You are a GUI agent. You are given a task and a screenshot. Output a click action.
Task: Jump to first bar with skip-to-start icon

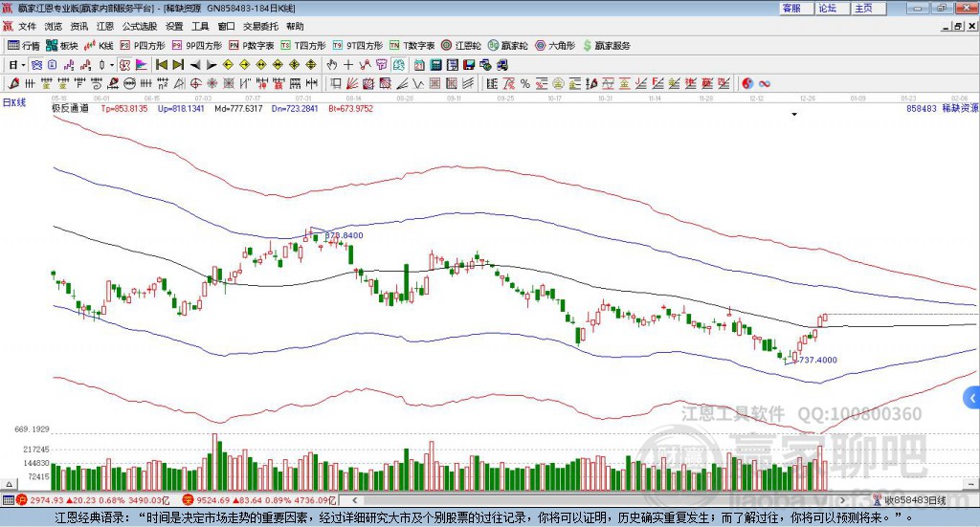pos(162,65)
